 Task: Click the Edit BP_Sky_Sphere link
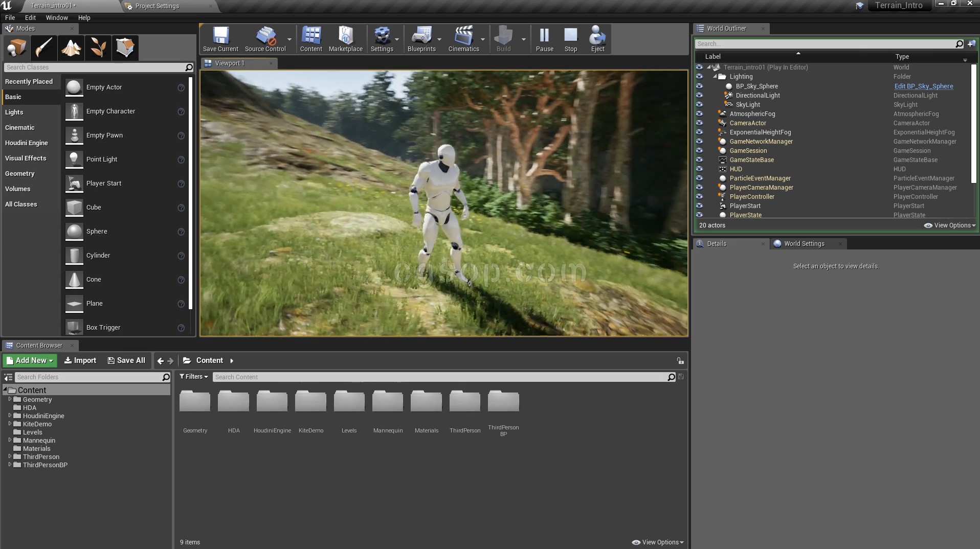(x=923, y=86)
